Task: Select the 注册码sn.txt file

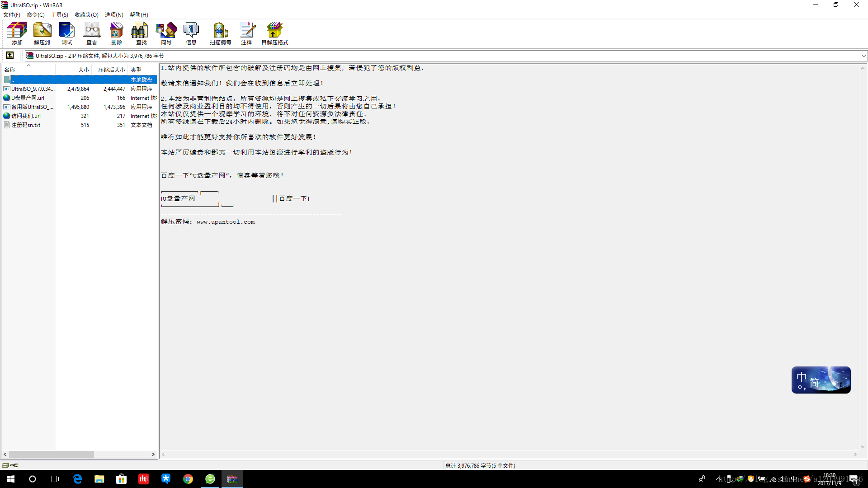Action: tap(26, 125)
